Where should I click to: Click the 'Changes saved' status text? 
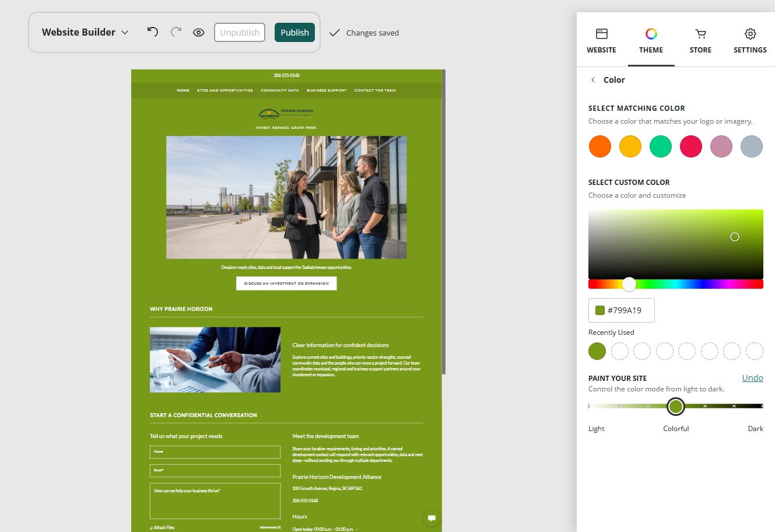pyautogui.click(x=373, y=33)
